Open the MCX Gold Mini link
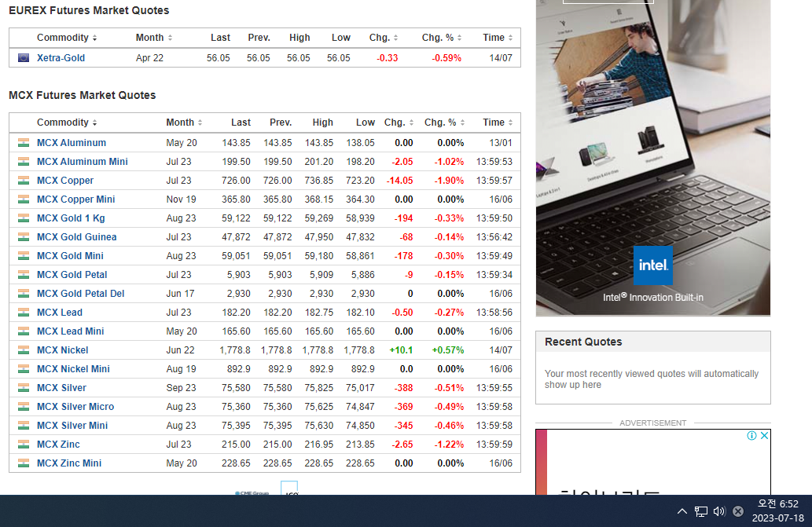This screenshot has width=812, height=527. [x=70, y=256]
